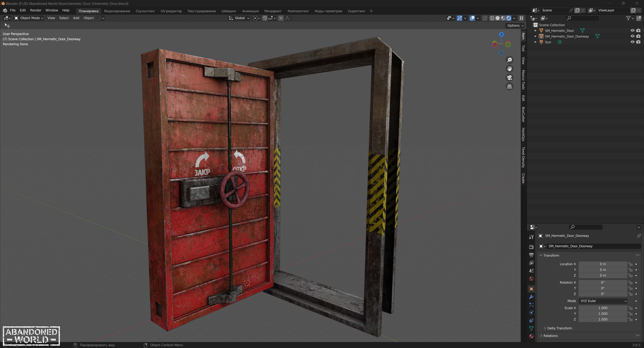Open the viewport Add menu
Viewport: 644px width, 348px height.
[x=76, y=18]
